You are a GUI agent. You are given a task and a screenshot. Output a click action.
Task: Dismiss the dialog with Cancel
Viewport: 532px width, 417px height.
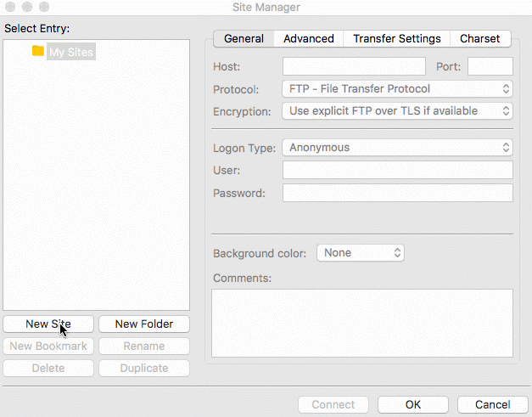(493, 405)
